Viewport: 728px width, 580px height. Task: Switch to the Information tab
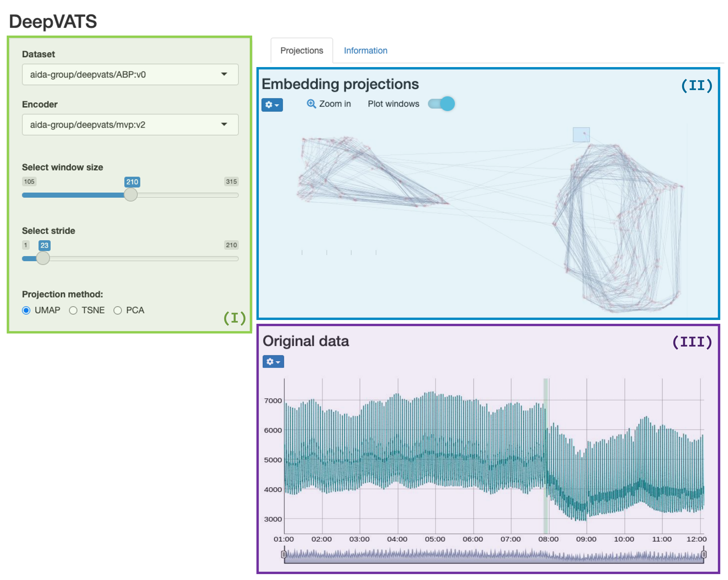click(365, 51)
